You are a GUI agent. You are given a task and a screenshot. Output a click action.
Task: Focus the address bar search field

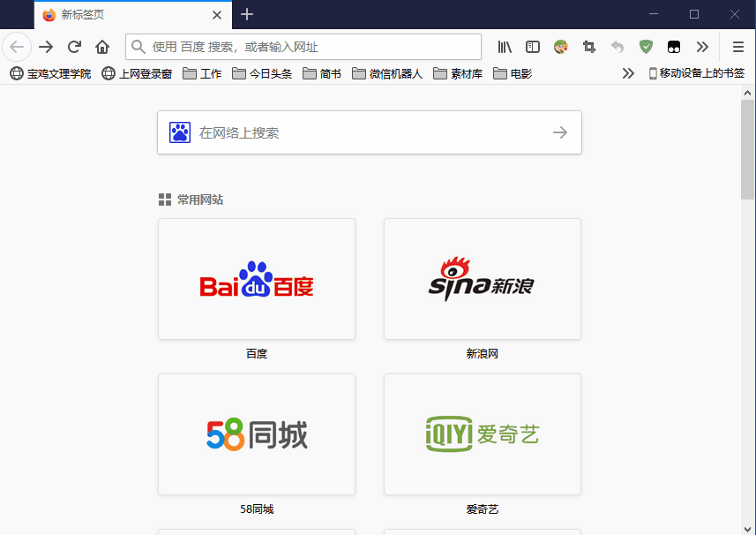pyautogui.click(x=303, y=47)
